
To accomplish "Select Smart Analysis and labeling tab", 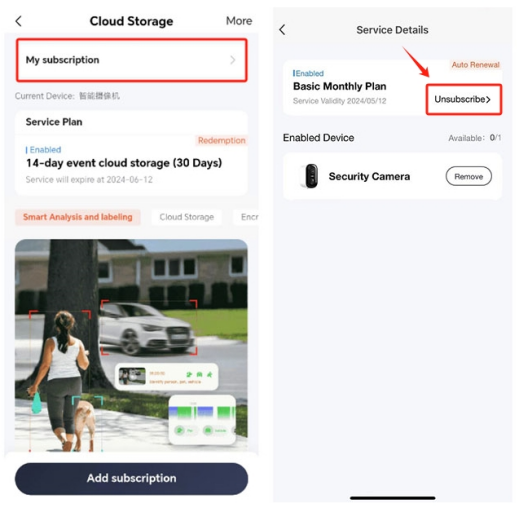I will pos(78,217).
